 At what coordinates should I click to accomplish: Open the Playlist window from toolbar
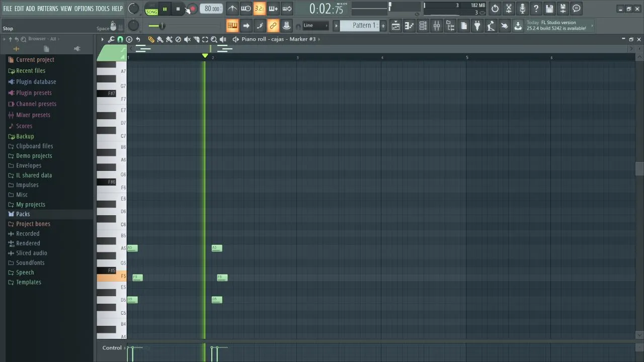396,26
